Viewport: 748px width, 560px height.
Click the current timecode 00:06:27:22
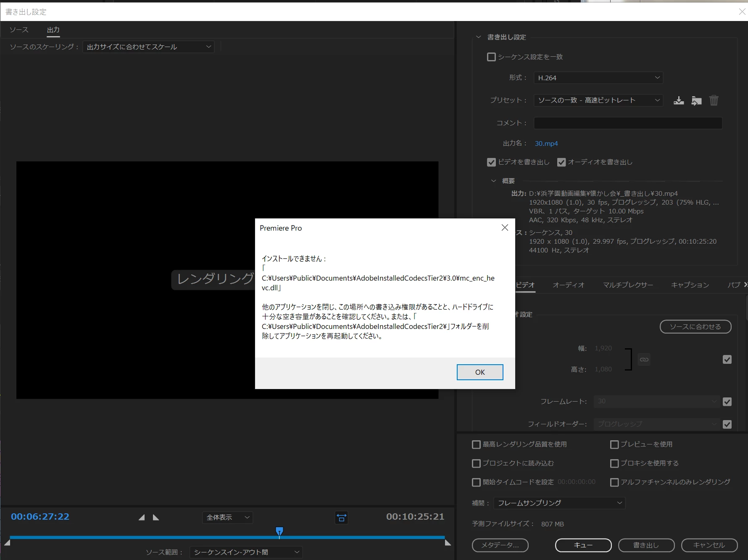click(40, 517)
